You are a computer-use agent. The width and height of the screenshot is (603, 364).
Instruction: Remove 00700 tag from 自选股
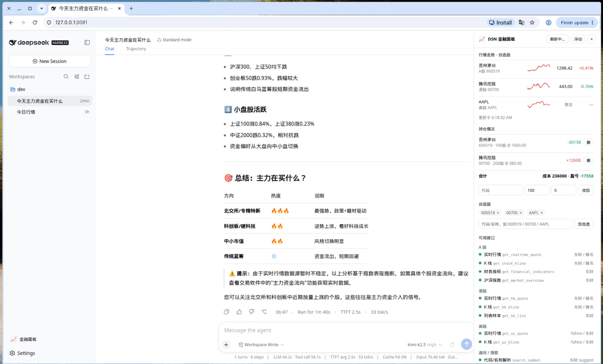pos(521,213)
